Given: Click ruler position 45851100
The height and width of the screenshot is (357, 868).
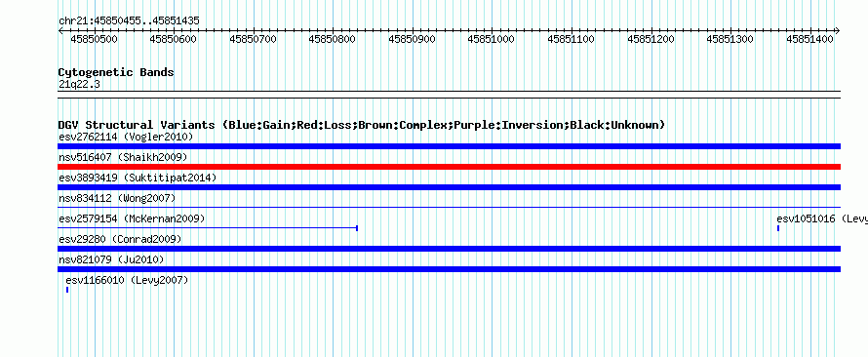Looking at the screenshot, I should point(572,39).
